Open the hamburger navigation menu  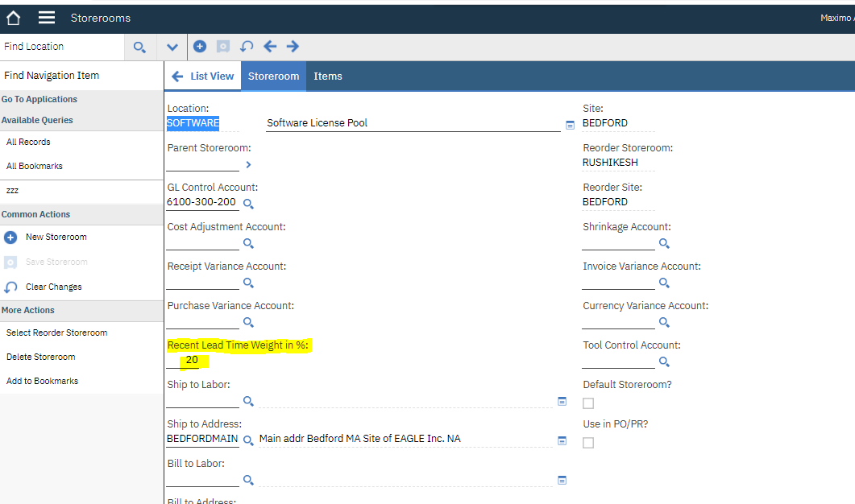[x=47, y=18]
